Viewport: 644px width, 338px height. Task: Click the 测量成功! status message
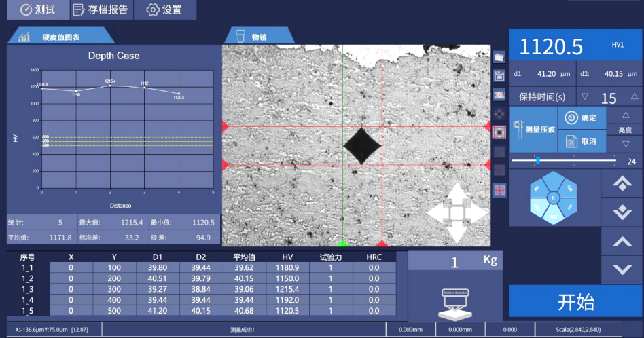point(243,329)
